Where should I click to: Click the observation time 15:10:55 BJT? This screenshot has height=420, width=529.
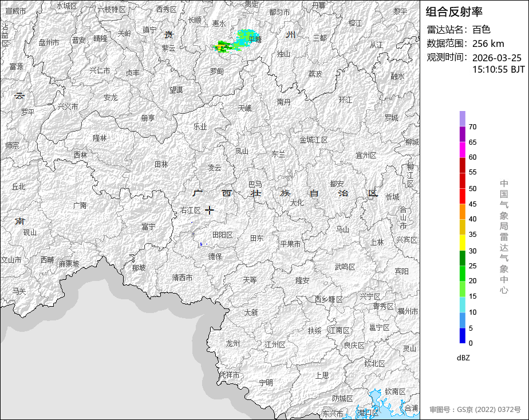(x=498, y=69)
